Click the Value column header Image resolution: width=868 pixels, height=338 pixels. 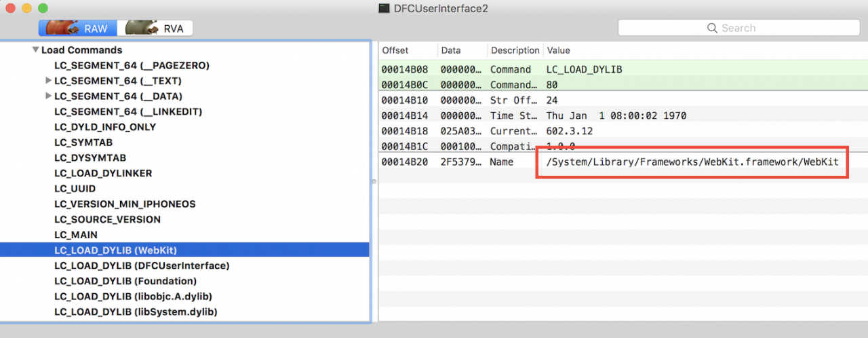coord(559,50)
